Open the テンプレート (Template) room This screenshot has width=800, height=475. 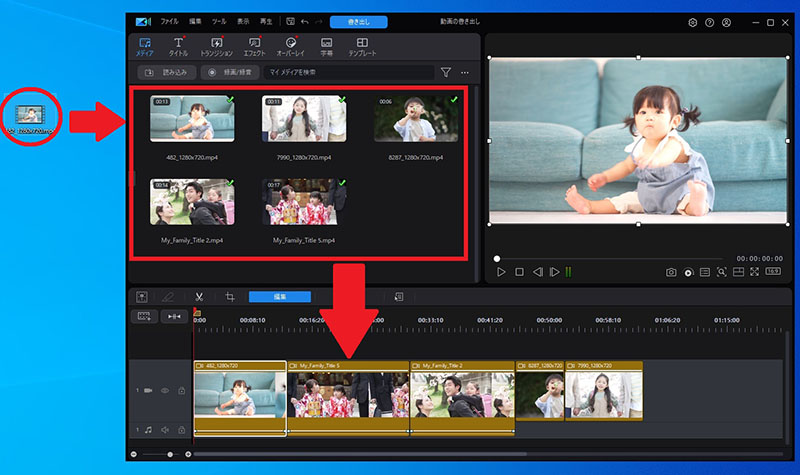click(362, 46)
